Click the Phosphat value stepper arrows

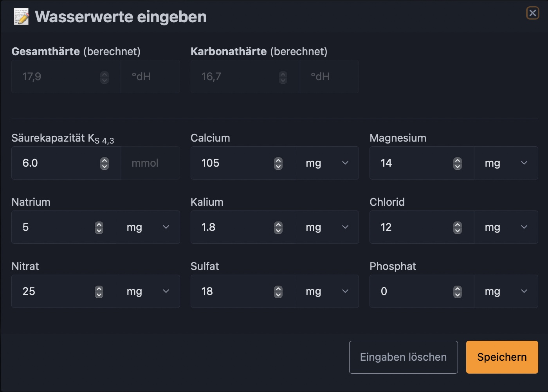click(457, 292)
